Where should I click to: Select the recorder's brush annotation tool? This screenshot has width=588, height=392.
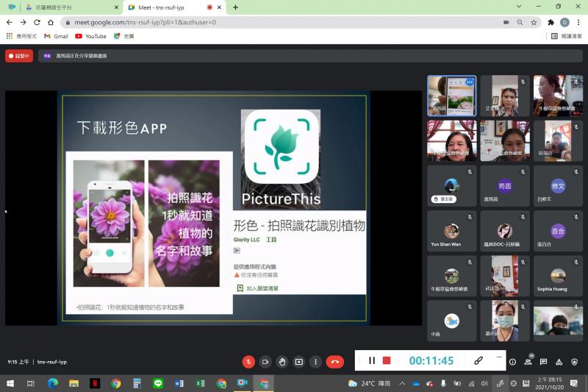point(478,360)
